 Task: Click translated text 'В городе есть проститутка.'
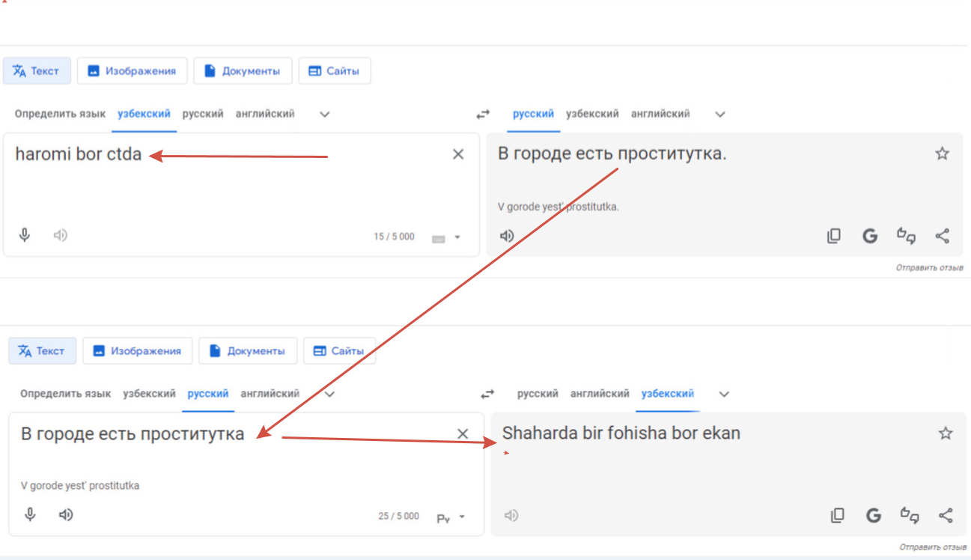(612, 153)
